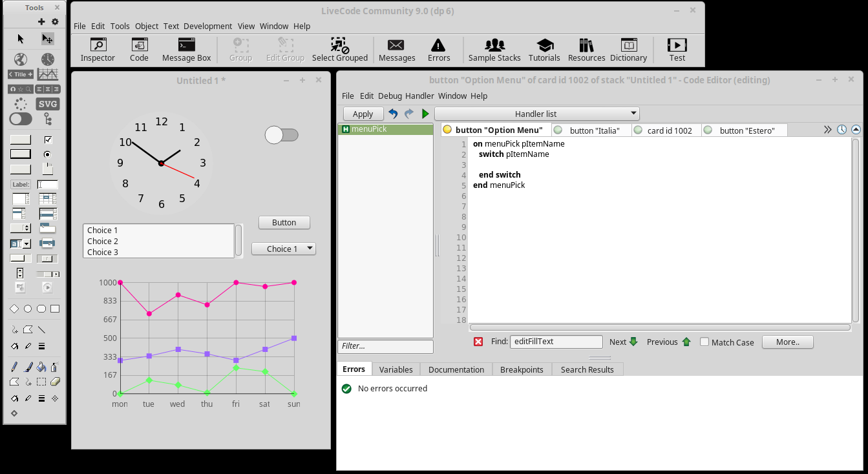868x474 pixels.
Task: Click the green run arrow in Code Editor
Action: coord(425,114)
